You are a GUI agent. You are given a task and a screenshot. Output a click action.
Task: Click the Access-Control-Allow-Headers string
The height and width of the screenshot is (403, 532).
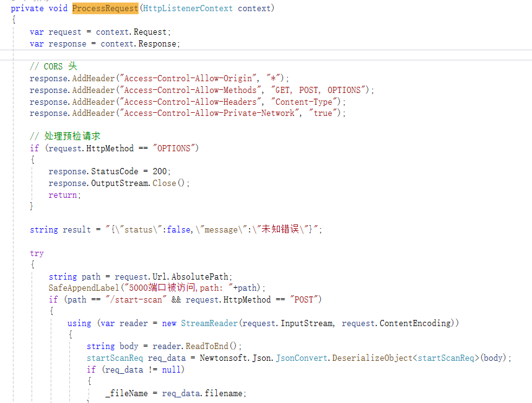191,102
